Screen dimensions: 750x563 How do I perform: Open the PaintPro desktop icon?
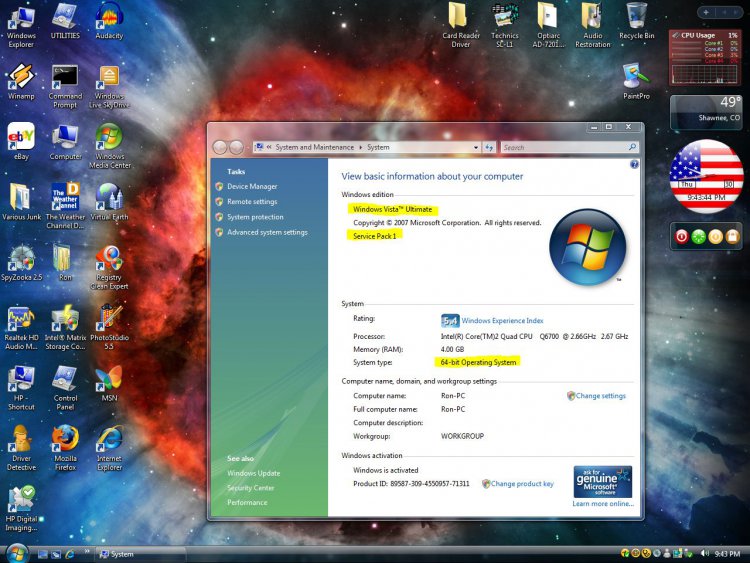[637, 81]
